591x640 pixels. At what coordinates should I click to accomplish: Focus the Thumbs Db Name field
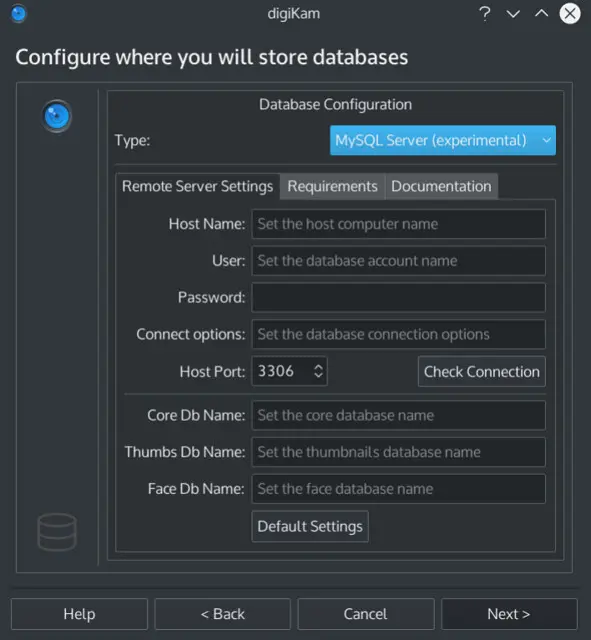(398, 452)
